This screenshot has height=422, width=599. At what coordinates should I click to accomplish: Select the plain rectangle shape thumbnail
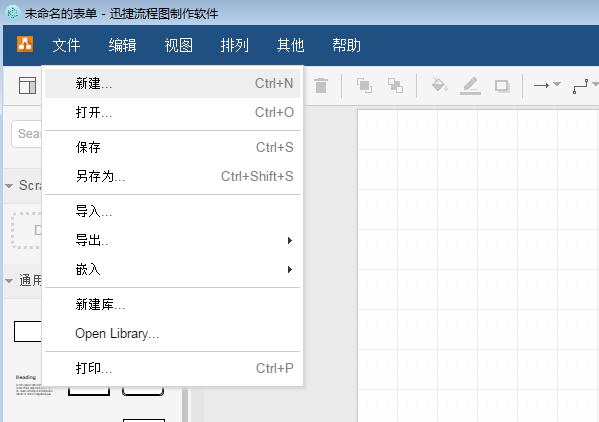click(28, 331)
